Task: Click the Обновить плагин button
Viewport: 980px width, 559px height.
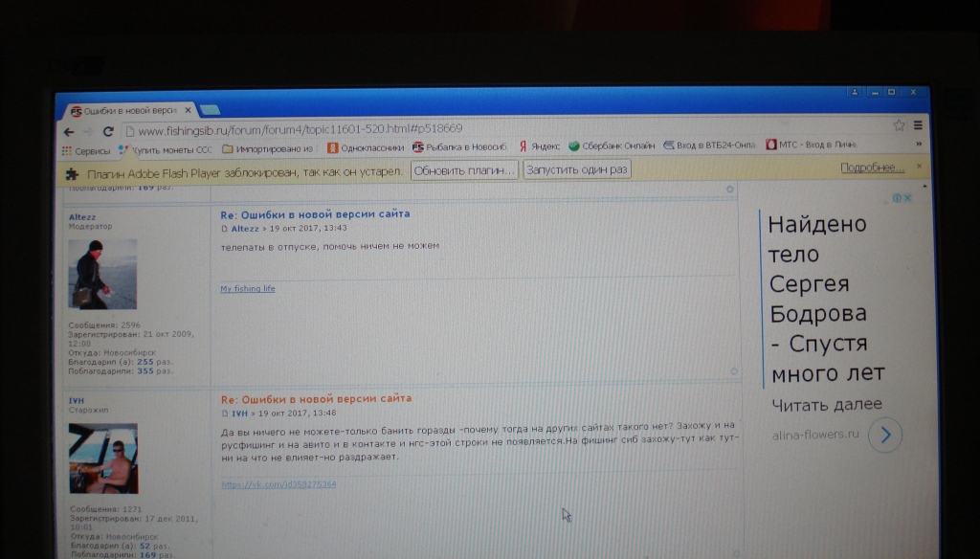Action: point(464,169)
